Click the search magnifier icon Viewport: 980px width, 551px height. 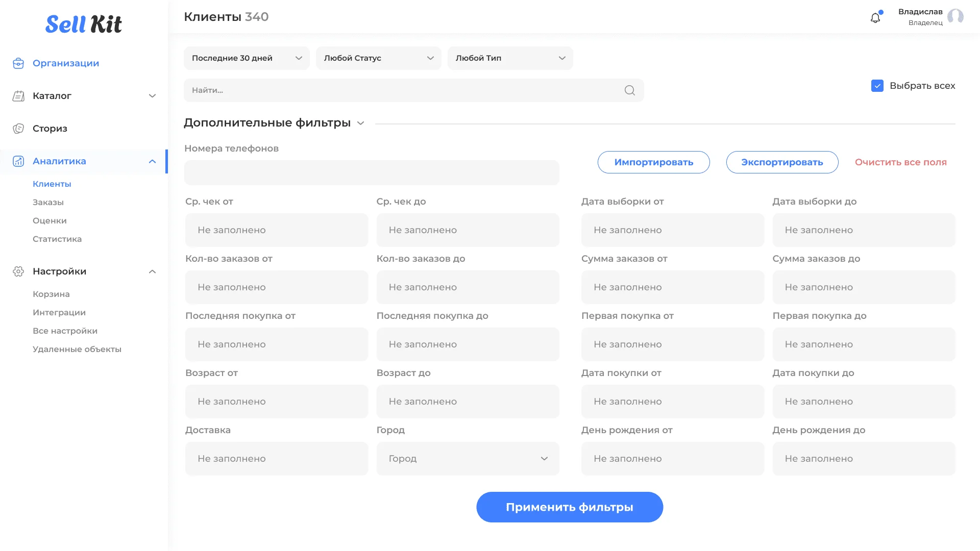pyautogui.click(x=629, y=89)
